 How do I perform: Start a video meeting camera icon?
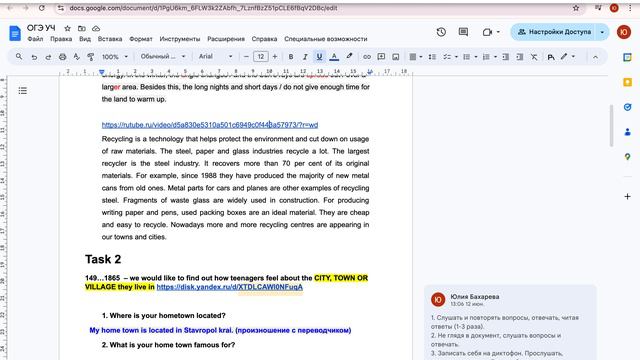(x=487, y=32)
